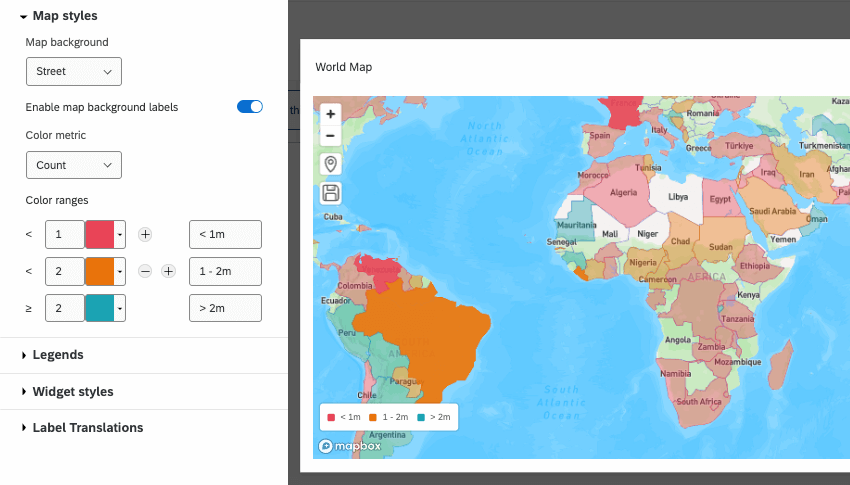The height and width of the screenshot is (485, 850).
Task: Remove the less than 2 color range
Action: pos(145,271)
